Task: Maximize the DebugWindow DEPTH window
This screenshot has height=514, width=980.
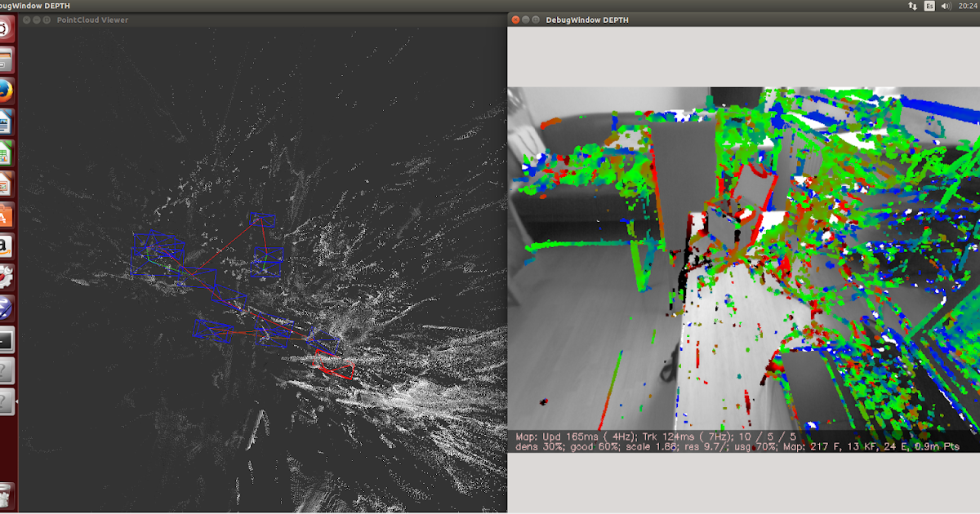Action: 536,20
